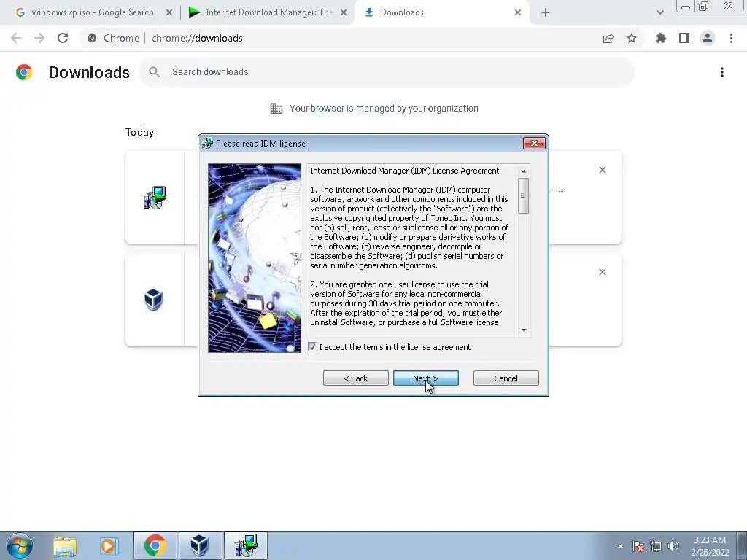Open Windows Explorer from taskbar
The width and height of the screenshot is (747, 560).
tap(65, 545)
